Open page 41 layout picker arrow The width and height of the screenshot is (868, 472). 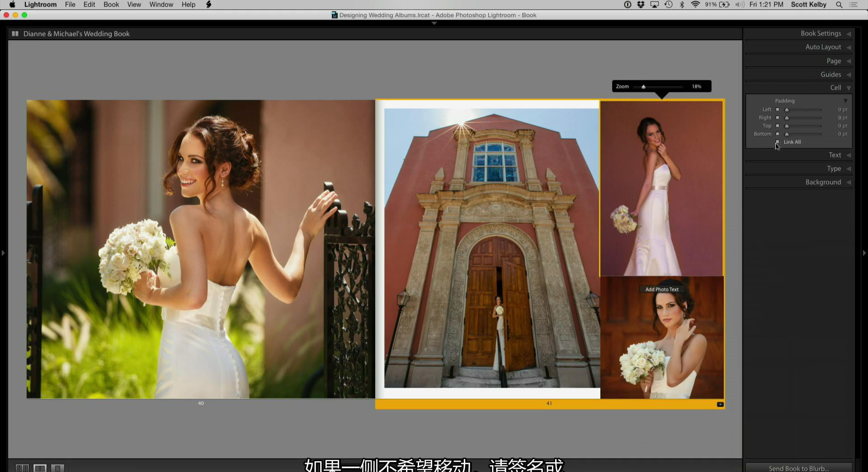pyautogui.click(x=720, y=405)
